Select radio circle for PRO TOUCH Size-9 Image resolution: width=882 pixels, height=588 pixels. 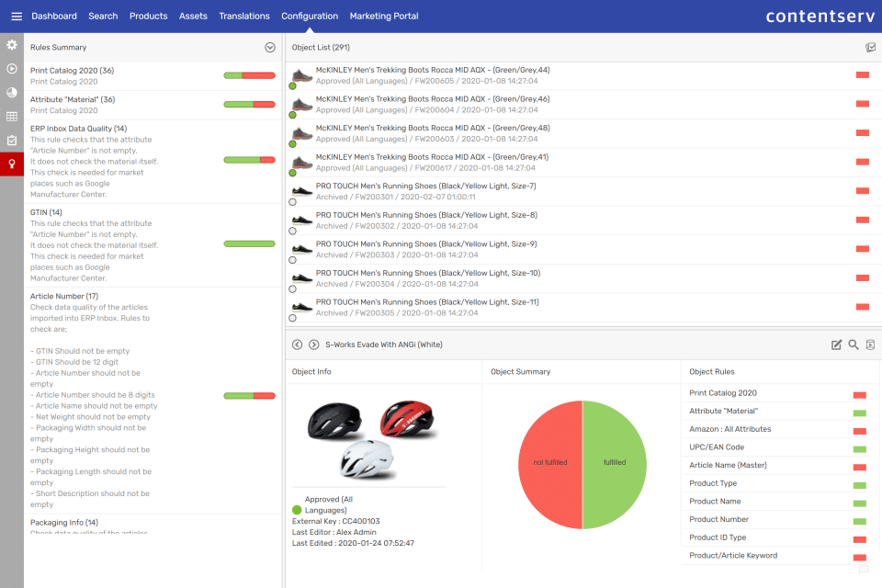(292, 260)
